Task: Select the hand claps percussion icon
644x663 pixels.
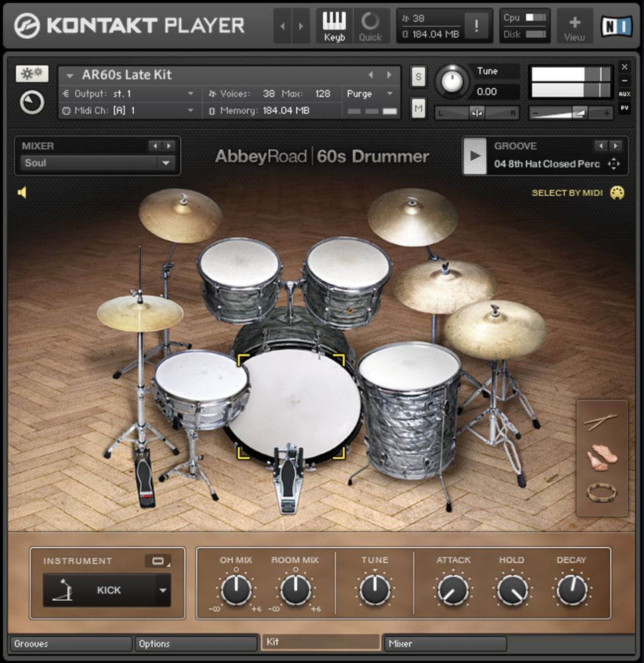Action: (602, 457)
